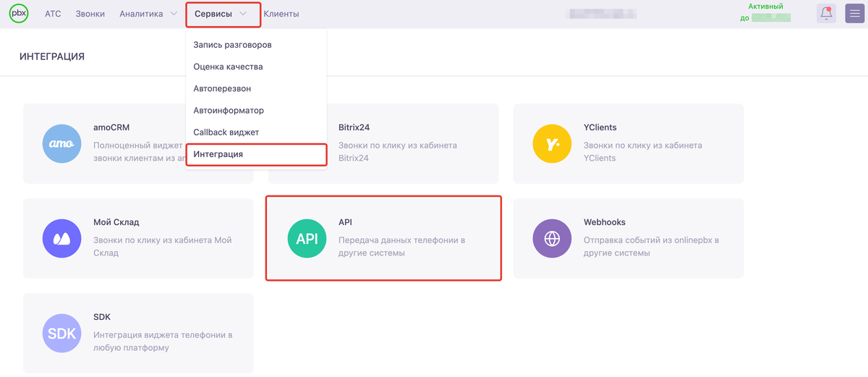Click text 'Передача данных телефонии в другие системы'
The width and height of the screenshot is (868, 377).
[x=401, y=247]
